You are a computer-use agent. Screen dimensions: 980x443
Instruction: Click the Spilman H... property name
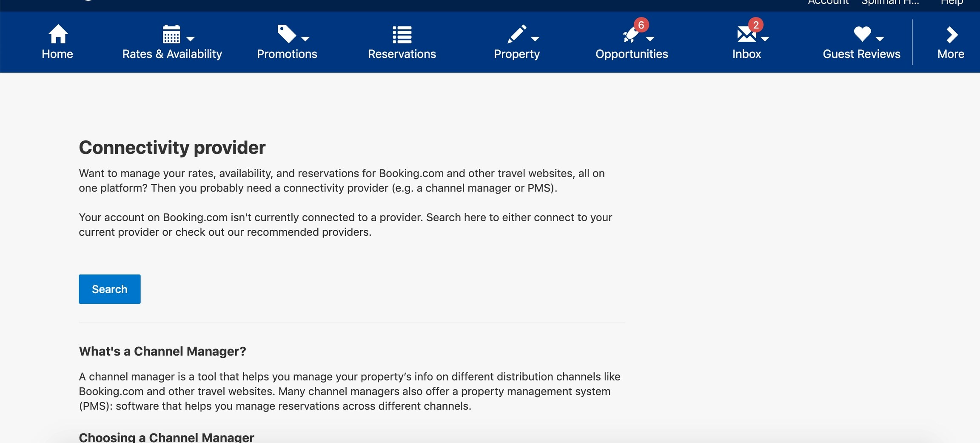click(x=889, y=2)
